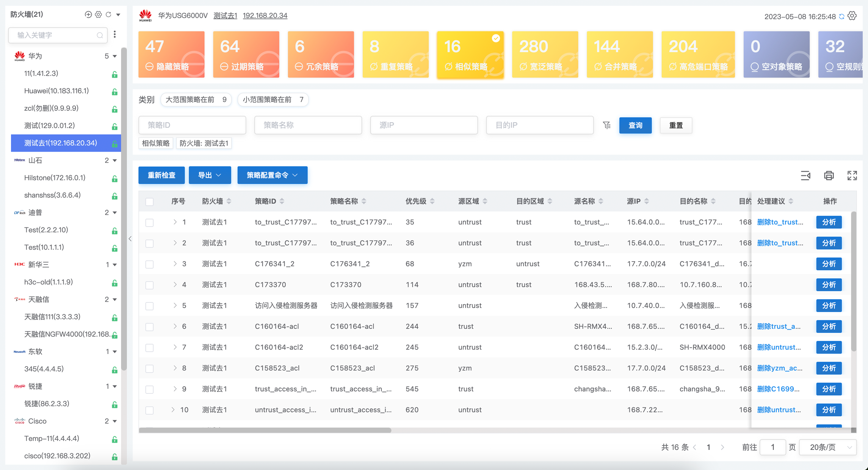Open the 192.168.20.34 link in header
This screenshot has height=470, width=868.
265,16
